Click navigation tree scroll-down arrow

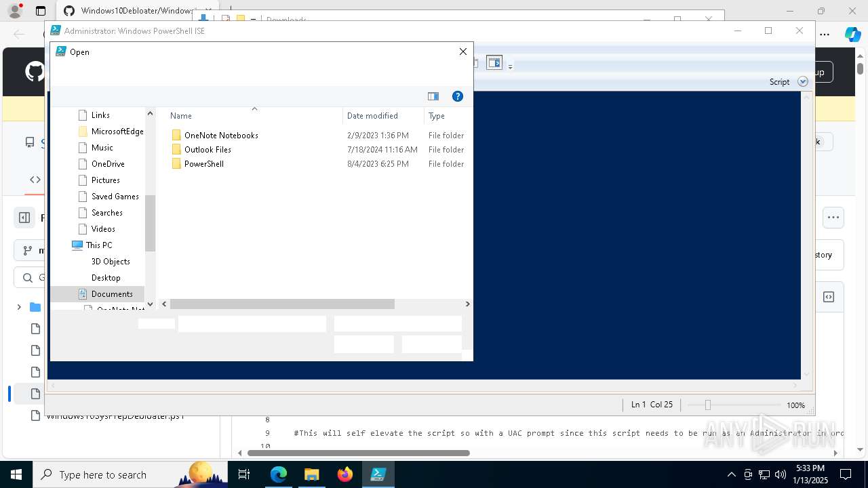(150, 304)
